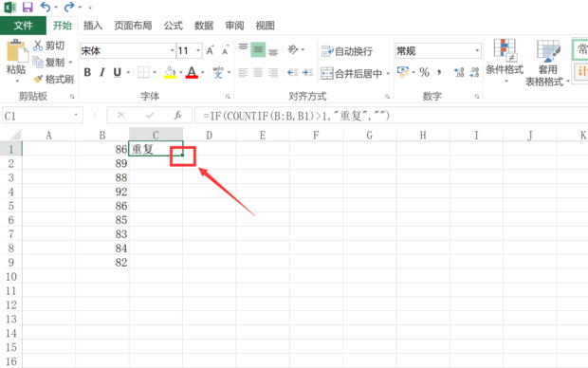
Task: Click inside the formula bar
Action: click(x=391, y=116)
